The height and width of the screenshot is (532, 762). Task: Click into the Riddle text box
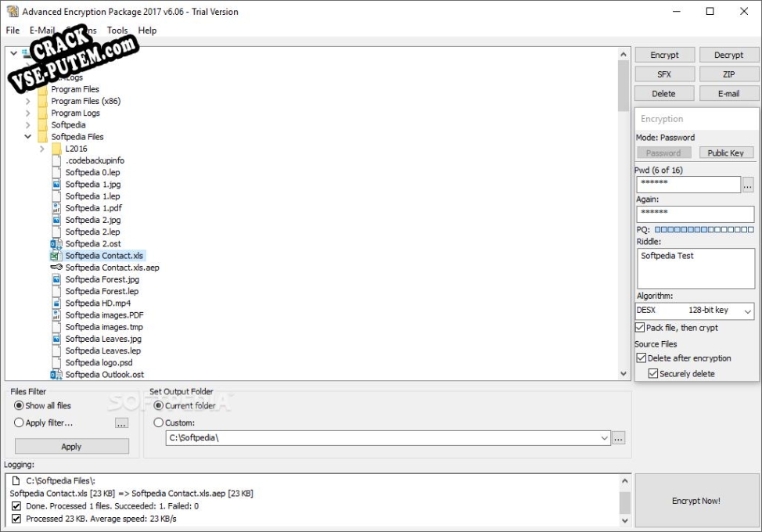point(695,268)
